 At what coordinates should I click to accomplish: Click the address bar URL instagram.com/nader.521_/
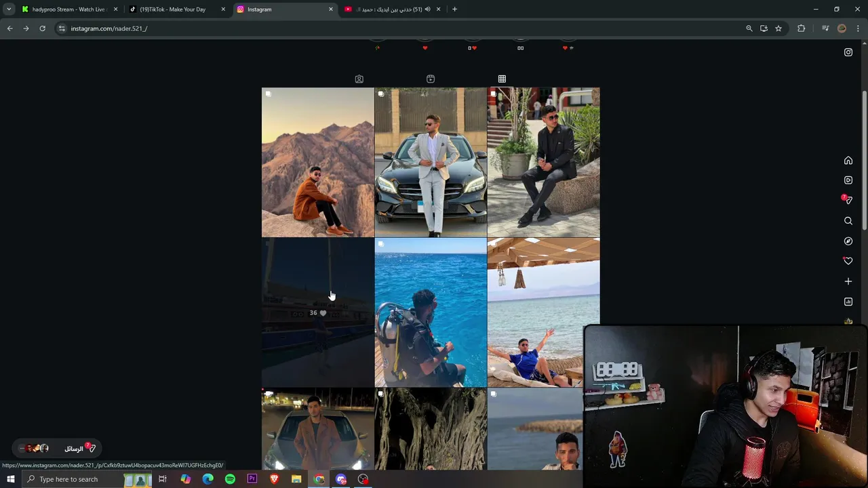pyautogui.click(x=109, y=28)
